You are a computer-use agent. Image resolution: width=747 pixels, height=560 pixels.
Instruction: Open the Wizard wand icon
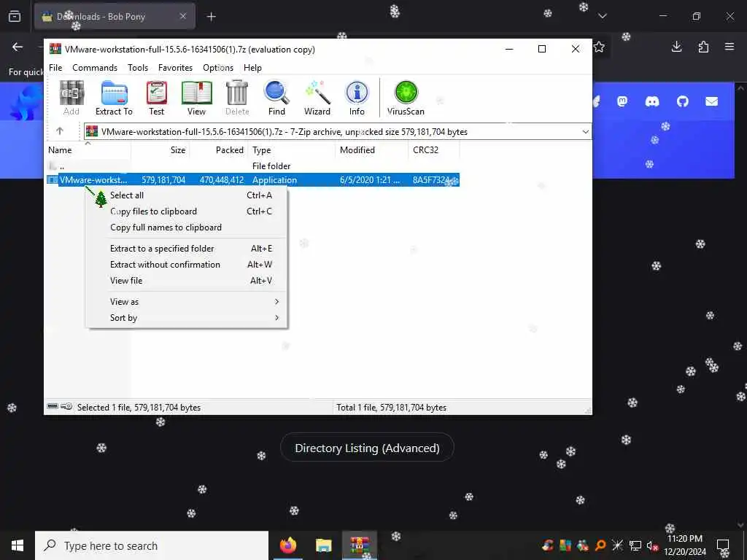tap(317, 98)
